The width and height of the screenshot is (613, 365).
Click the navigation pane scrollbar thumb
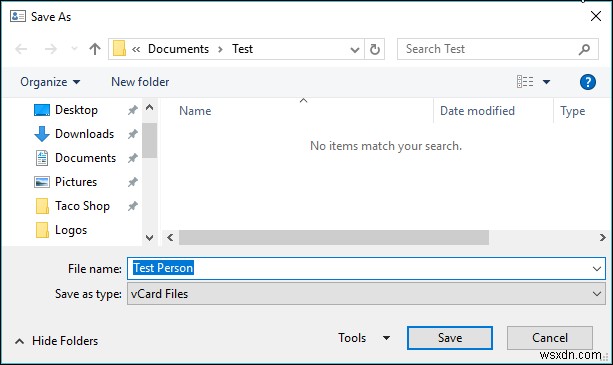[x=149, y=140]
